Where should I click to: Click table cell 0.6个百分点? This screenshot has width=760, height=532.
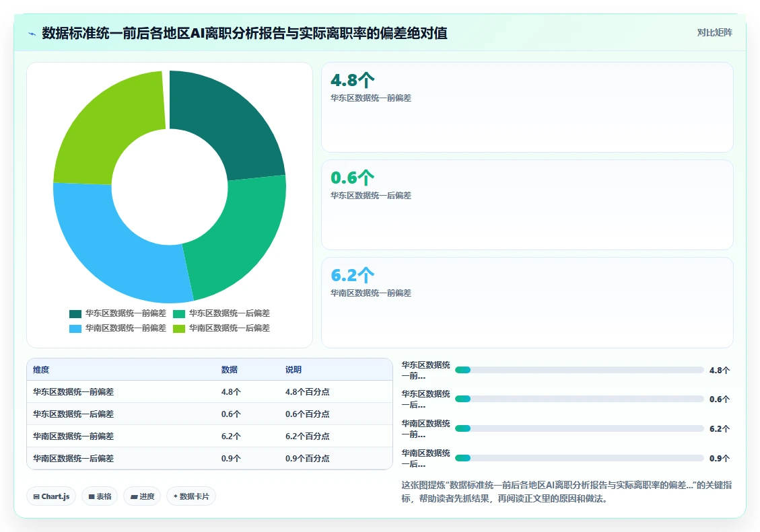coord(307,414)
